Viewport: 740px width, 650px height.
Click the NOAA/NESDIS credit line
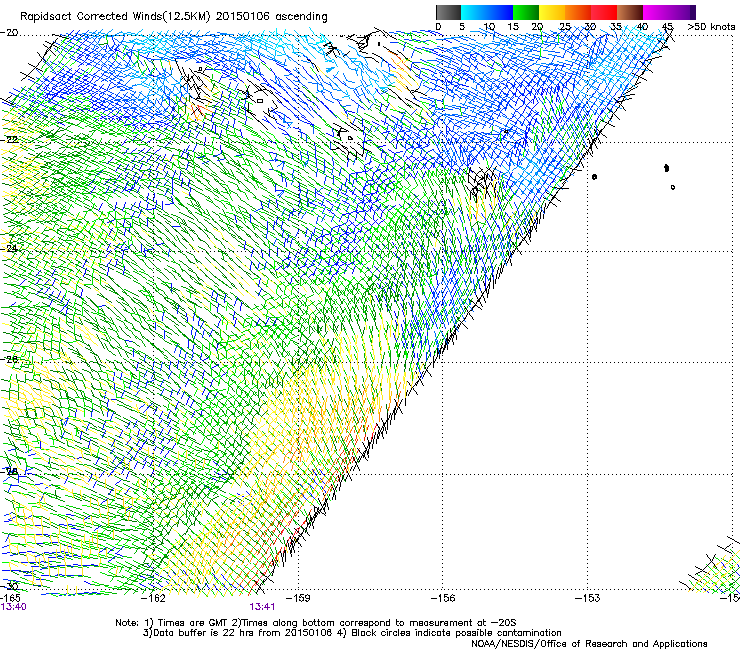click(x=589, y=644)
